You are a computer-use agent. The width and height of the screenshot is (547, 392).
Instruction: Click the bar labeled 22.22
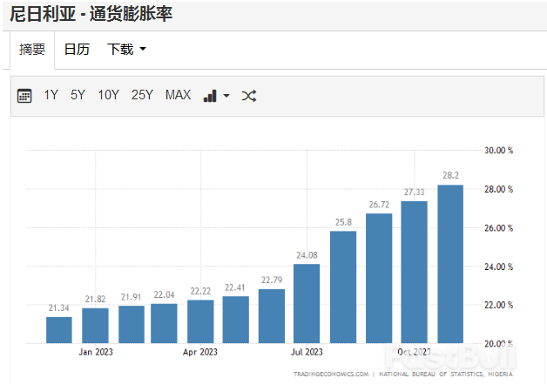click(200, 321)
